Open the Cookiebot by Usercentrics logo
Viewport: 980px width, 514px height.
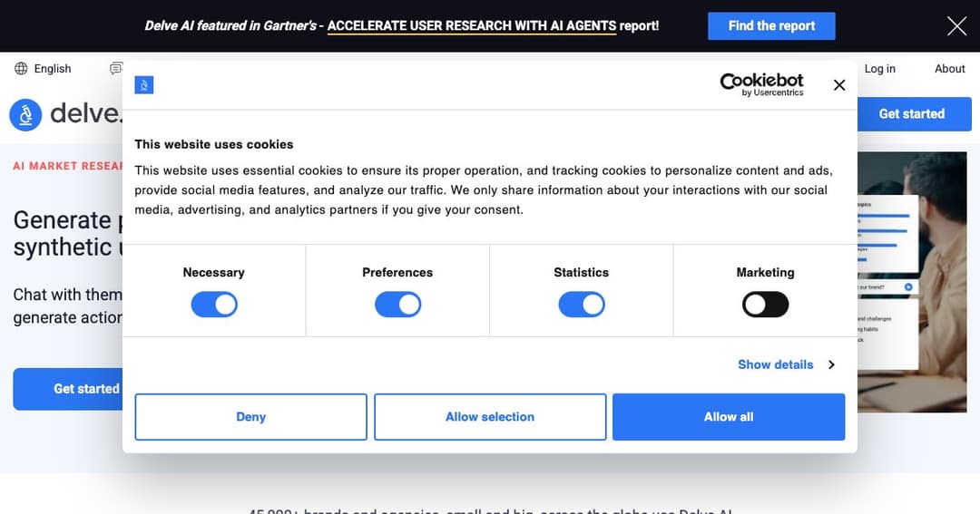coord(762,84)
